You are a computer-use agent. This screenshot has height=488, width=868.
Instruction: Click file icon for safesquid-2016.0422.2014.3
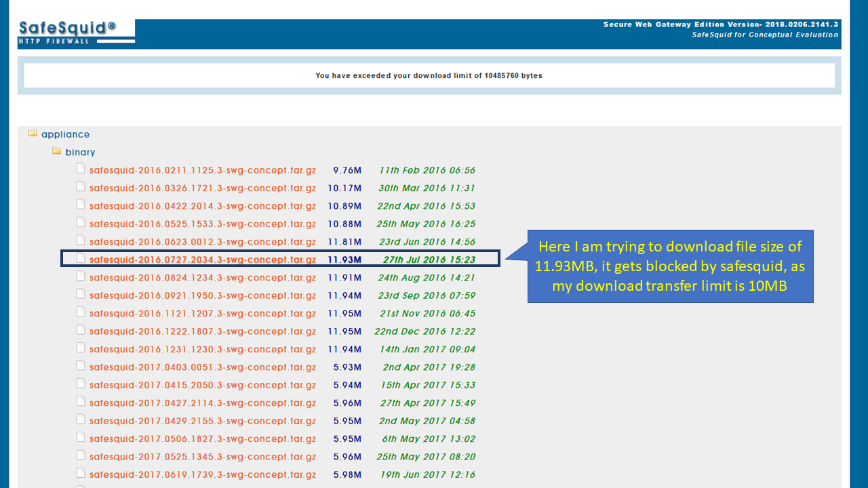coord(81,205)
